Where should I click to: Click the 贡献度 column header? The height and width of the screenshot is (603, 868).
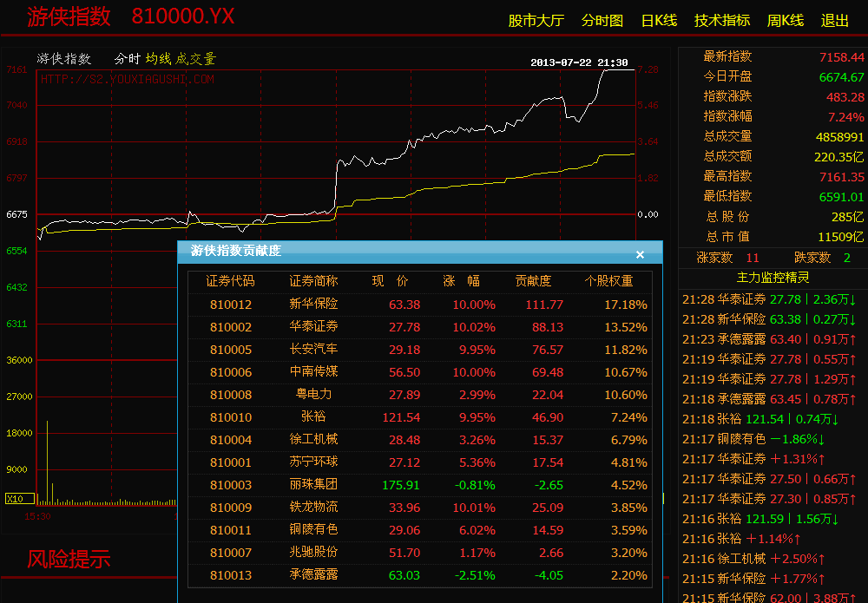click(x=533, y=281)
